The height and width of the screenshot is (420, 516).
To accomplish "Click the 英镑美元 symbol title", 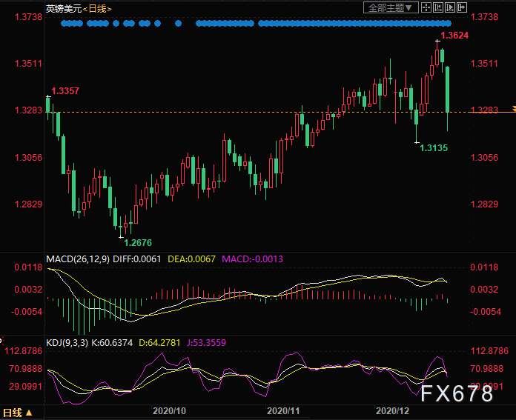I will click(62, 7).
